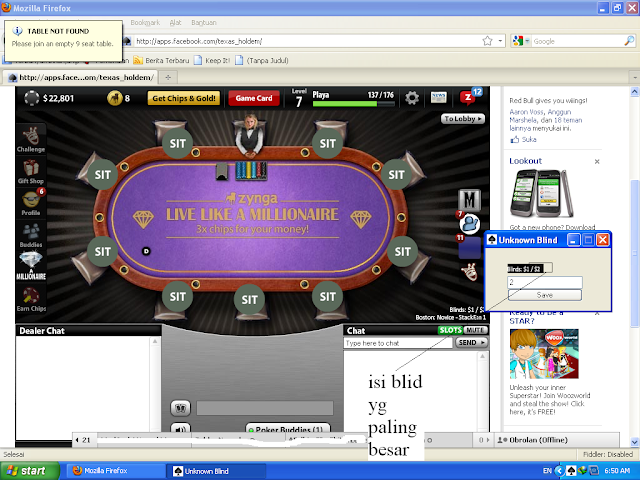The image size is (640, 480).
Task: Click the search magnifier in Google box
Action: 629,41
